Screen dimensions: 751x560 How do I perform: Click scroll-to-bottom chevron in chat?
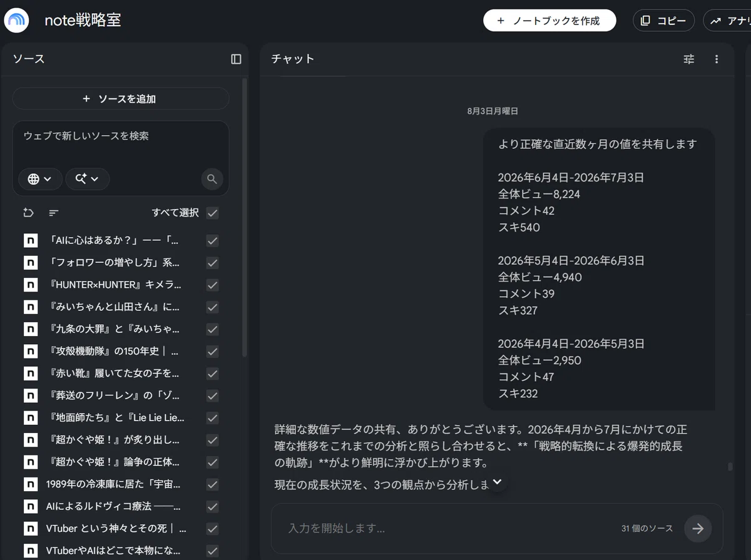coord(498,482)
